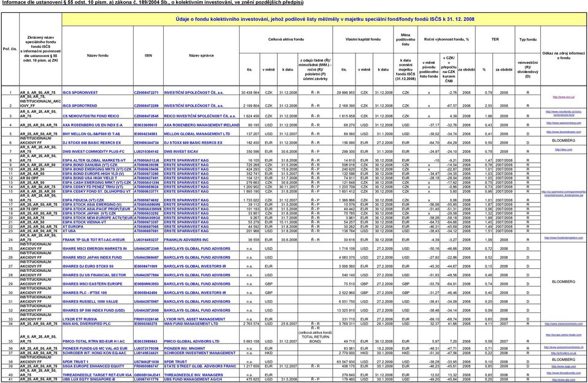Select LYXOR INTL ASSET MANAGEMENT manager cell

click(194, 319)
